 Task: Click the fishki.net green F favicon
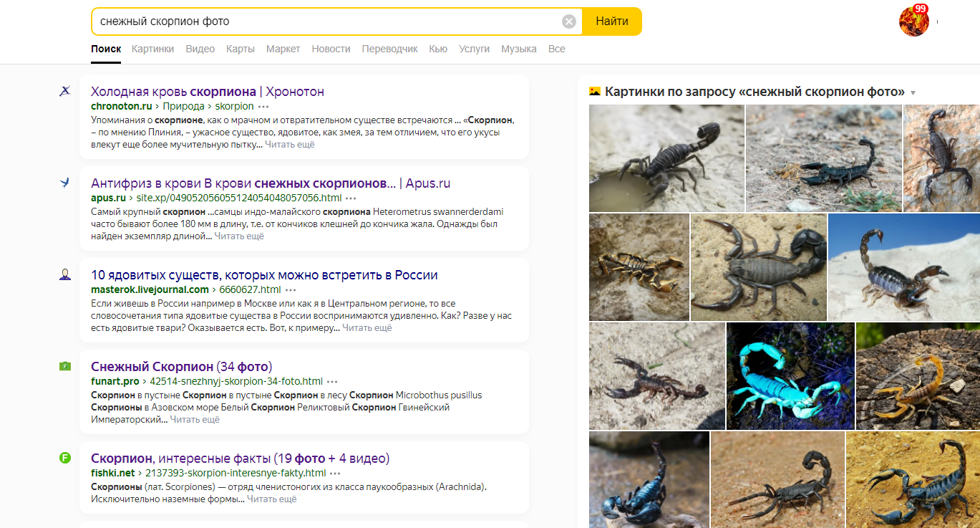click(x=65, y=458)
